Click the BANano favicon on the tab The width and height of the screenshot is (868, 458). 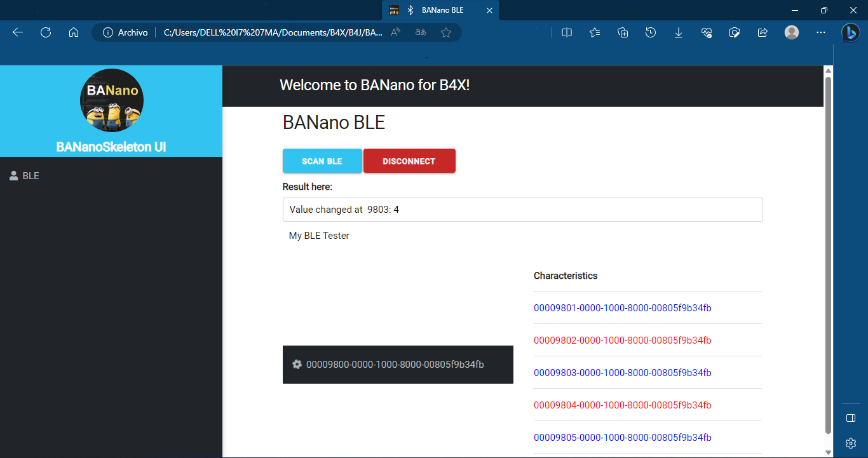tap(394, 10)
